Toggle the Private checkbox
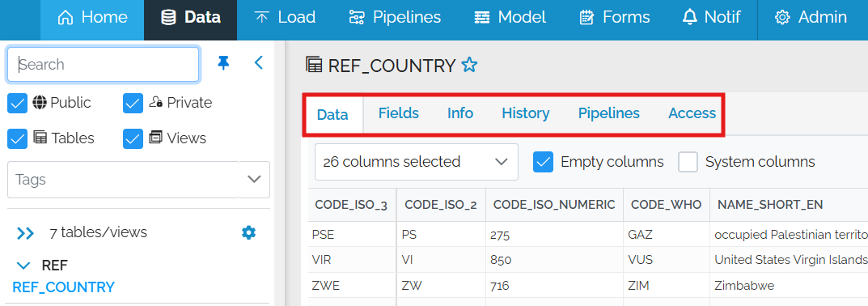This screenshot has width=868, height=306. [133, 103]
